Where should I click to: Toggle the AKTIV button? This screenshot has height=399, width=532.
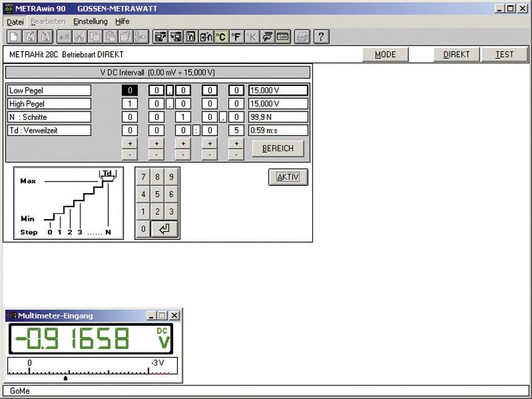pyautogui.click(x=288, y=177)
